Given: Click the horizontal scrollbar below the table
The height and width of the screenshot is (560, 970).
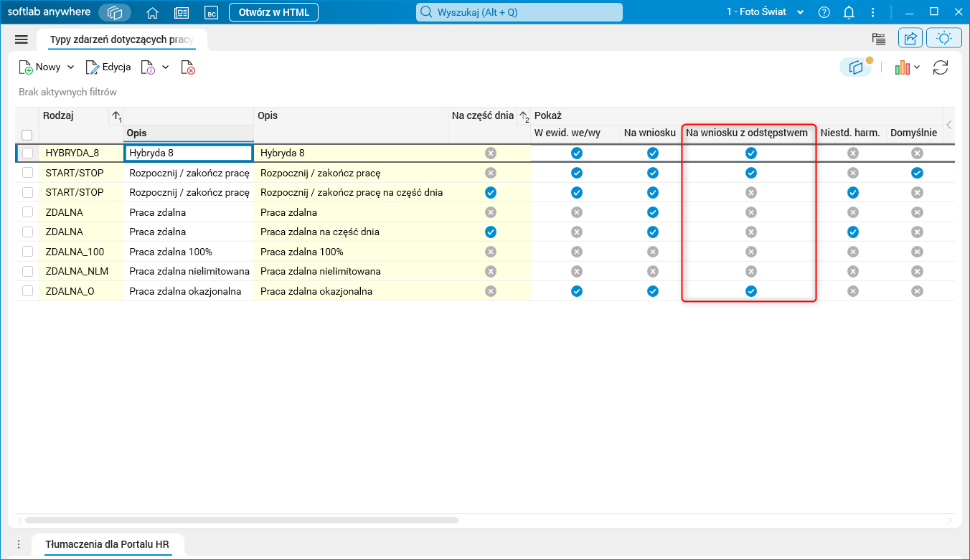Looking at the screenshot, I should (x=241, y=520).
